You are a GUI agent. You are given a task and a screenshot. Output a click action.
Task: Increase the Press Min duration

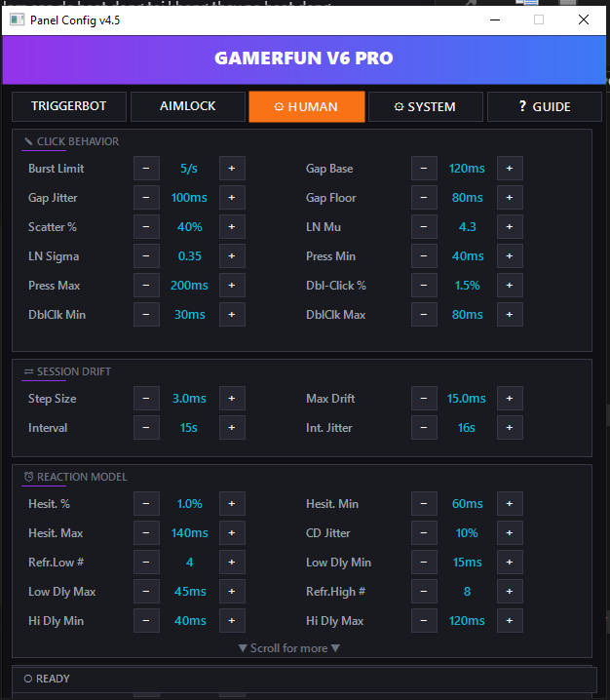pyautogui.click(x=510, y=255)
